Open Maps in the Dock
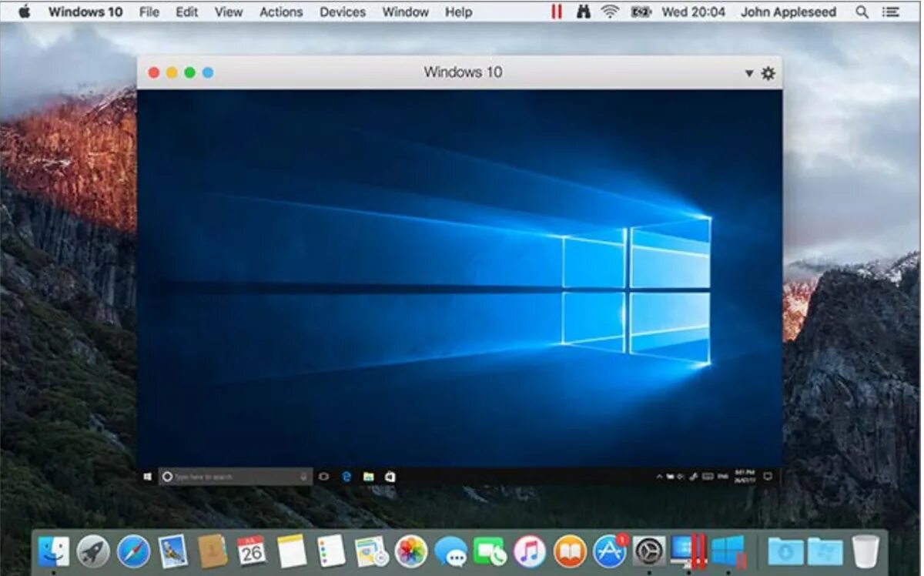This screenshot has width=924, height=576. [371, 551]
